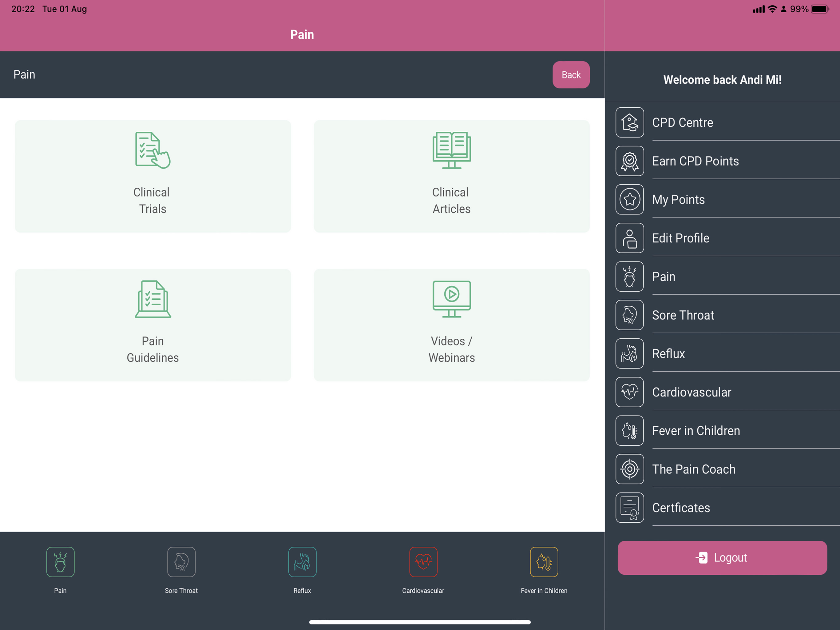Click the '99%' battery percentage text
840x630 pixels.
tap(799, 9)
